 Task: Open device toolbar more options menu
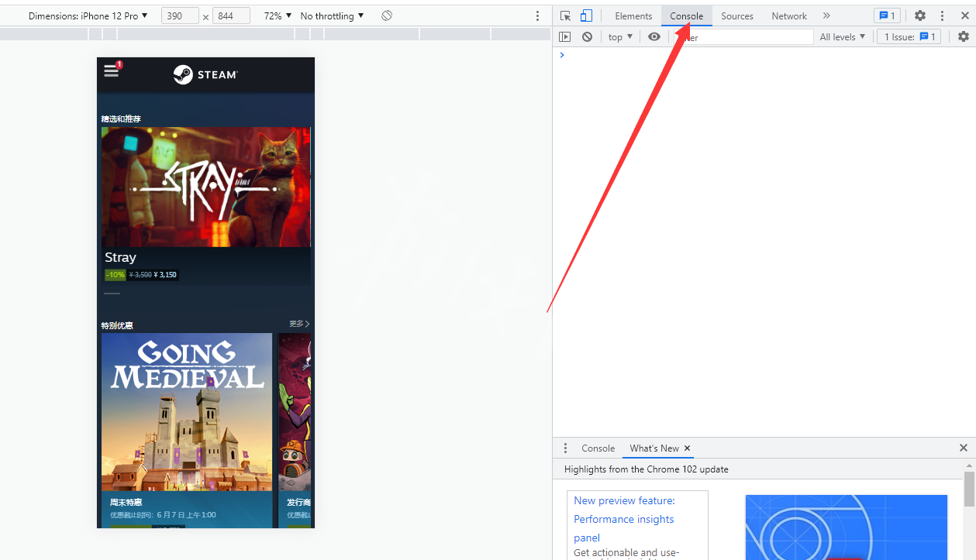[538, 15]
